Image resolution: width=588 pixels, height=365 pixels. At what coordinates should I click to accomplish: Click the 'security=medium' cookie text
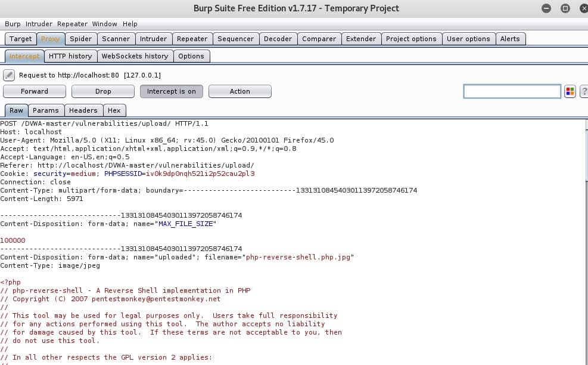tap(66, 174)
